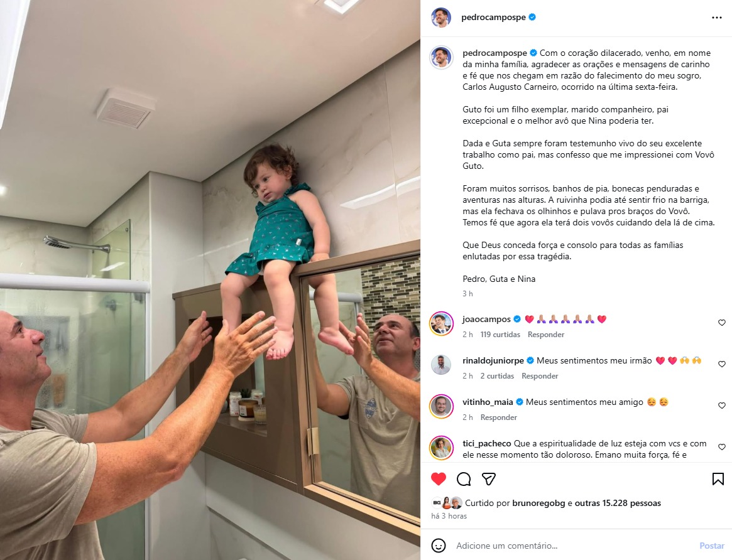The height and width of the screenshot is (560, 732).
Task: Like joaocampos's comment heart
Action: (722, 323)
